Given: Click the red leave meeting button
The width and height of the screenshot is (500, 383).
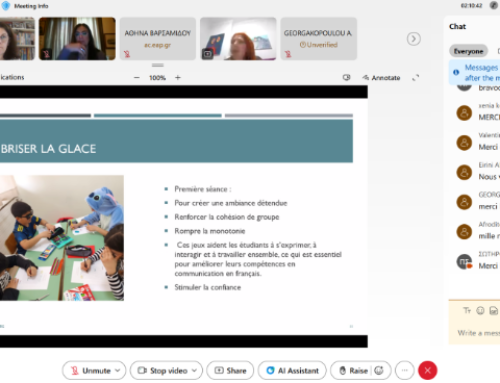Looking at the screenshot, I should coord(428,370).
